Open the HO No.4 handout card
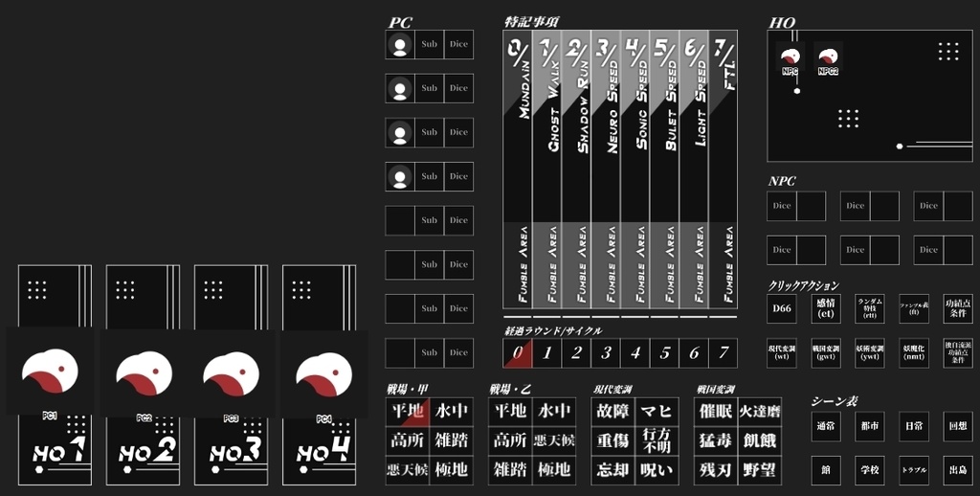 tap(320, 374)
